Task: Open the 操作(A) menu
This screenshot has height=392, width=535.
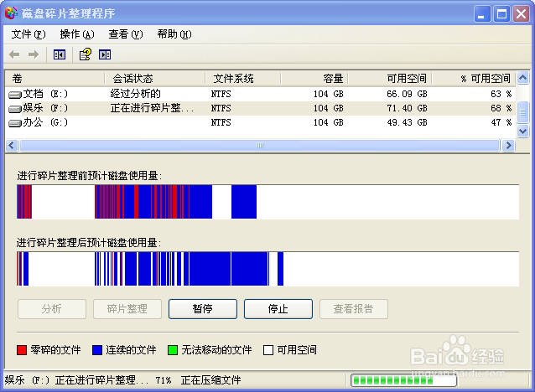Action: pos(77,34)
